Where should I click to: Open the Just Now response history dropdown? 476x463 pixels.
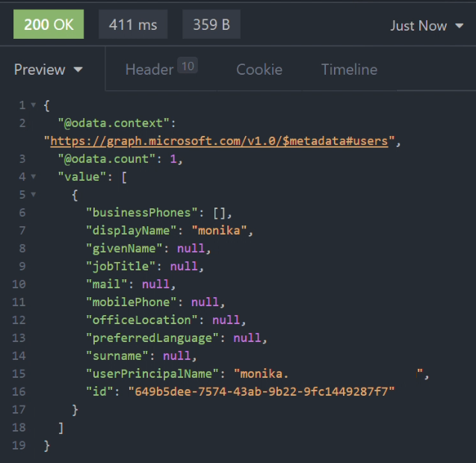(x=427, y=26)
